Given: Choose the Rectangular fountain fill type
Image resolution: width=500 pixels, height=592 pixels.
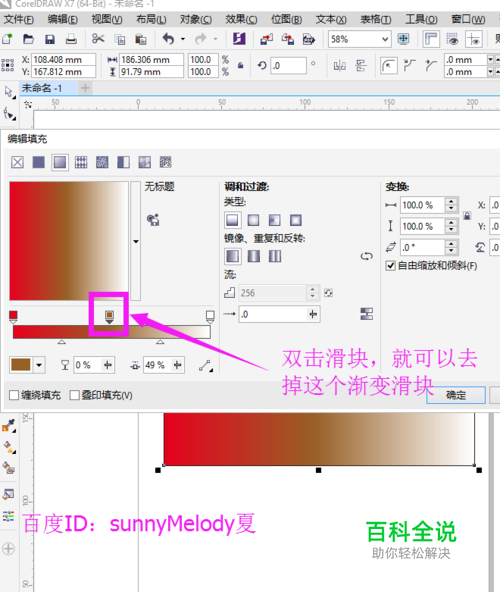Looking at the screenshot, I should tap(296, 220).
